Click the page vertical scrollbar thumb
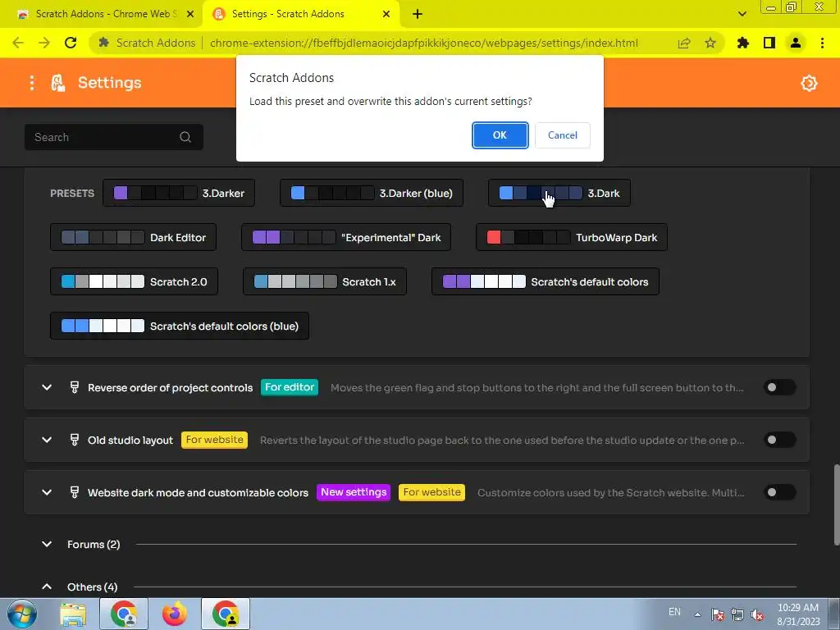840x630 pixels. click(836, 506)
